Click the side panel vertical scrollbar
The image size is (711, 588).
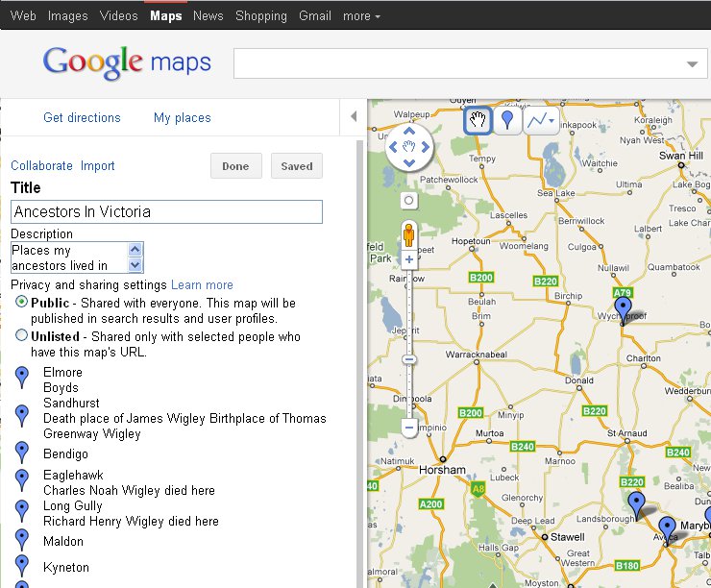pyautogui.click(x=360, y=362)
